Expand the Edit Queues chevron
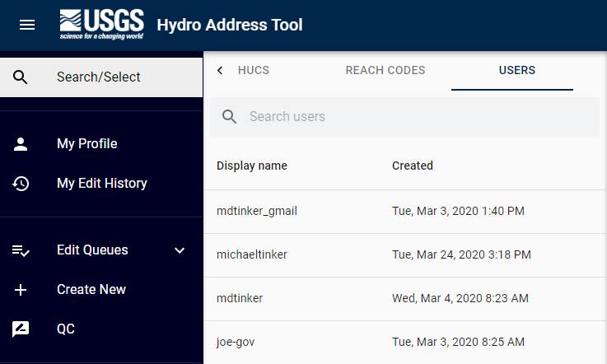The width and height of the screenshot is (607, 364). [x=180, y=250]
